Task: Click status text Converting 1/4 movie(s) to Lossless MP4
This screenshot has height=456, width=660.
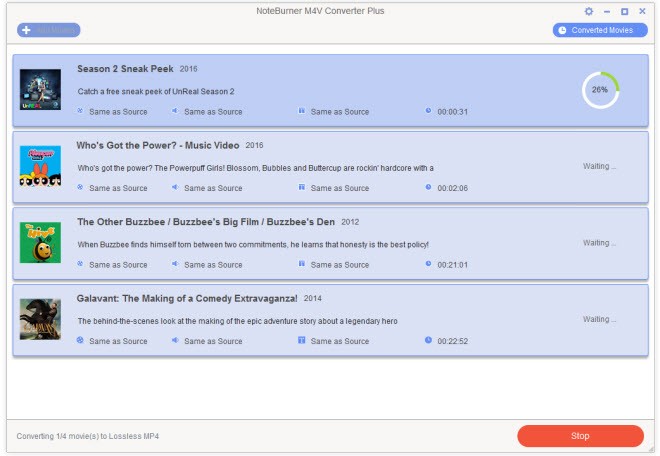Action: click(88, 436)
